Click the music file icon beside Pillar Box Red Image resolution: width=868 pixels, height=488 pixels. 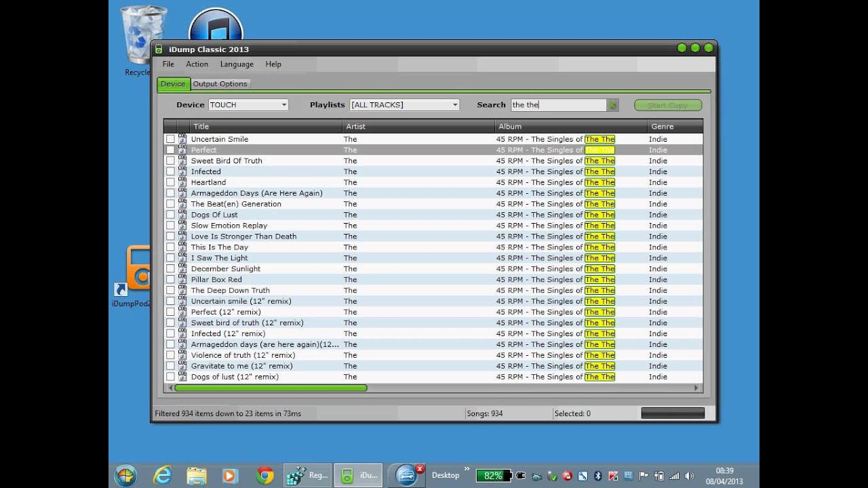[182, 279]
